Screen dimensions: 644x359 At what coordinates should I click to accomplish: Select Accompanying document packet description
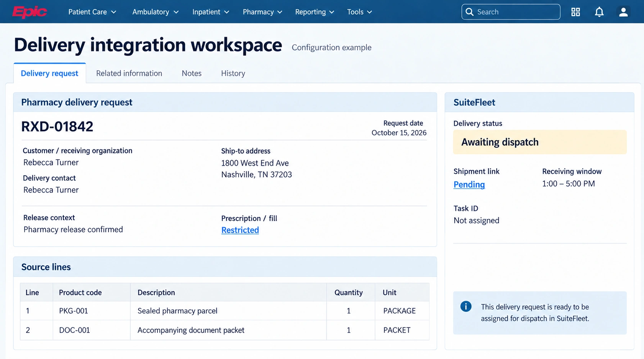(191, 330)
